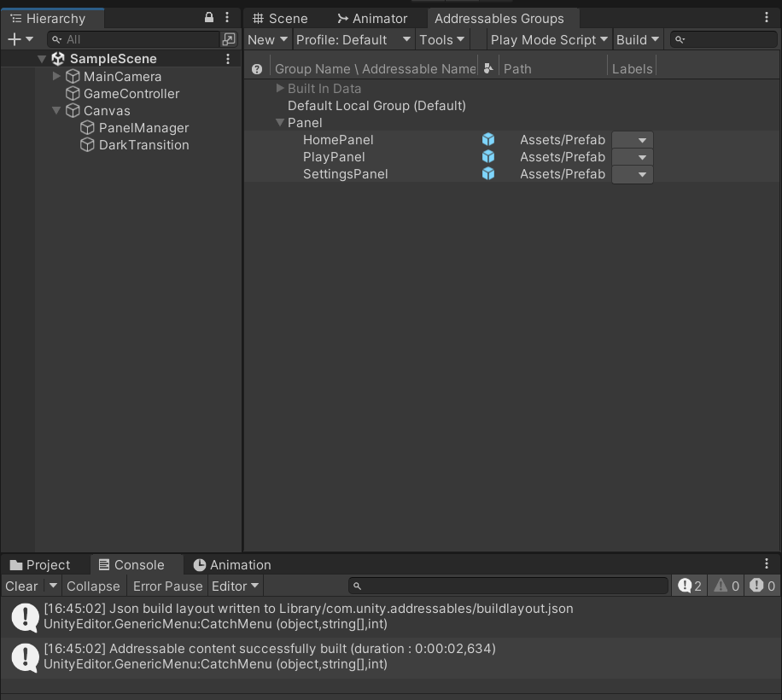The width and height of the screenshot is (782, 700).
Task: Select the MainCamera object in Hierarchy
Action: tap(122, 77)
